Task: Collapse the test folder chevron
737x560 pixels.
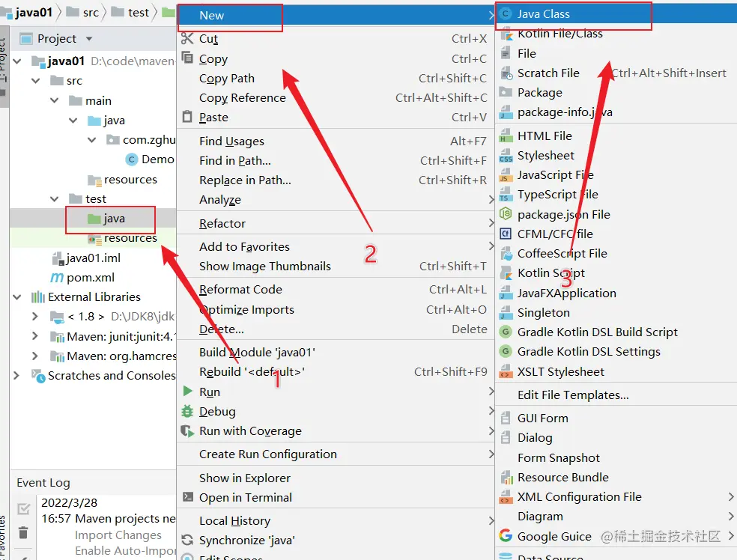Action: [55, 199]
